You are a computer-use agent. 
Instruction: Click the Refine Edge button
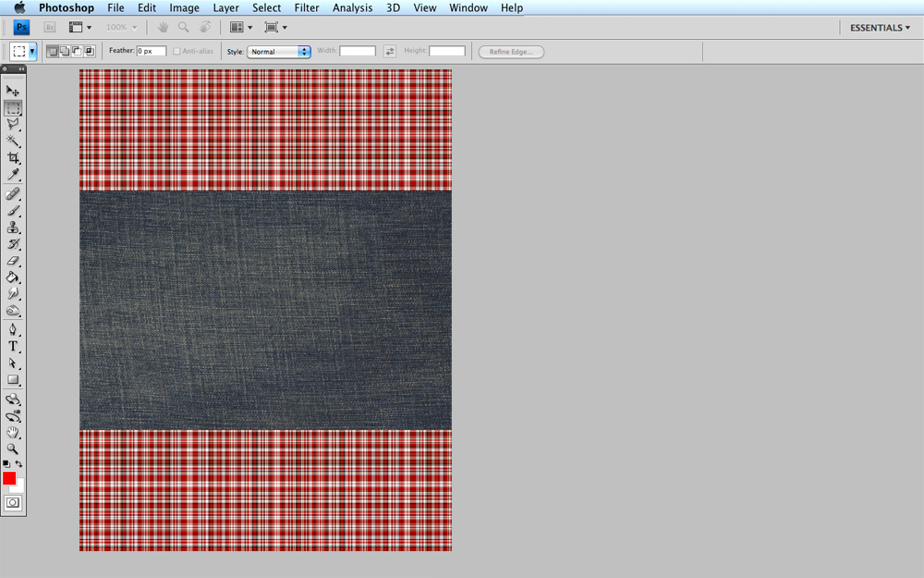(x=509, y=52)
